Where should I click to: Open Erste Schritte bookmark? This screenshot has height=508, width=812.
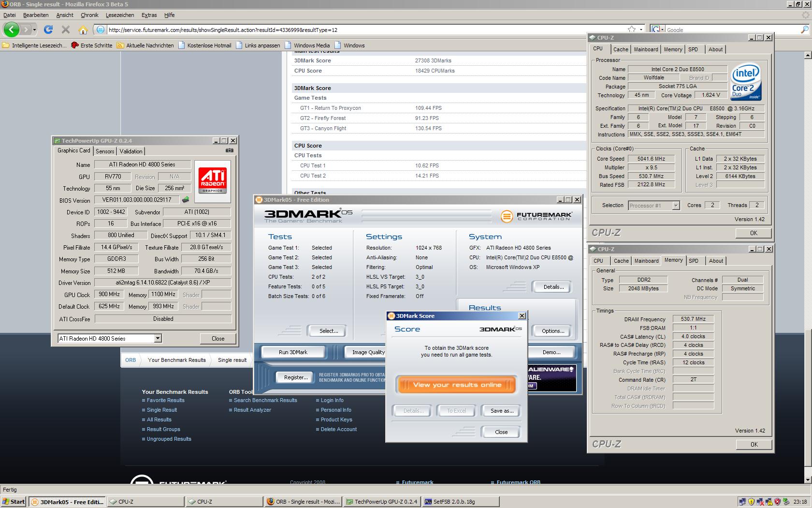point(91,45)
